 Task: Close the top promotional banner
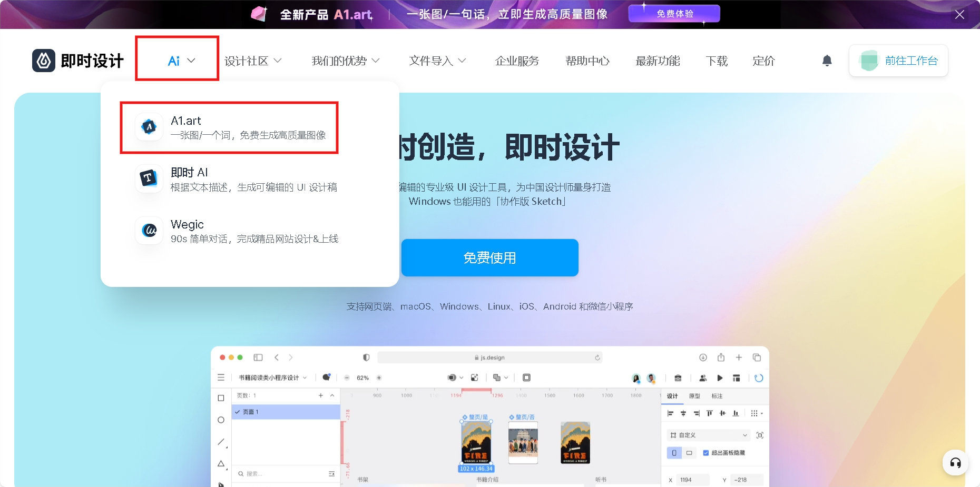pyautogui.click(x=959, y=15)
